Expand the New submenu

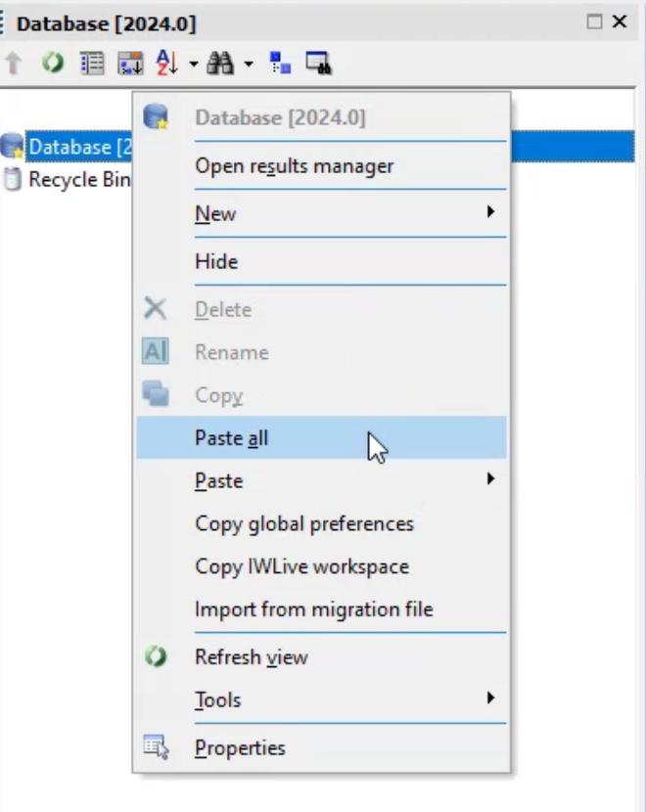(x=322, y=213)
